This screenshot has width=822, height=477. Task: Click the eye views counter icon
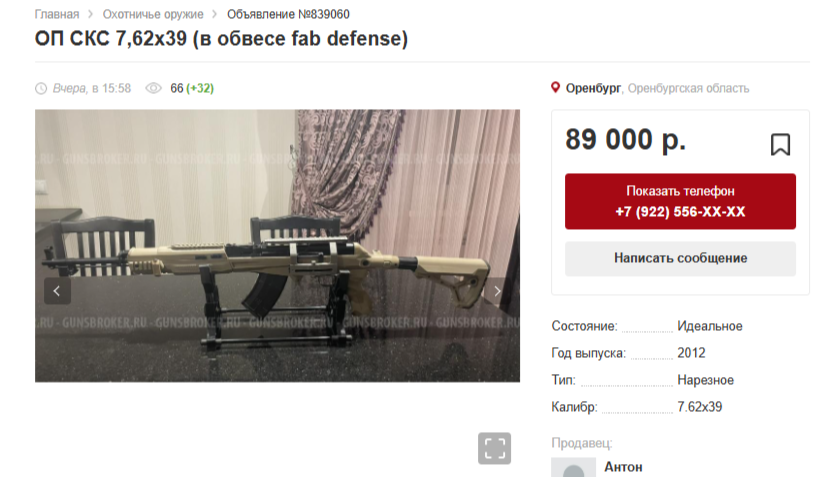(154, 88)
